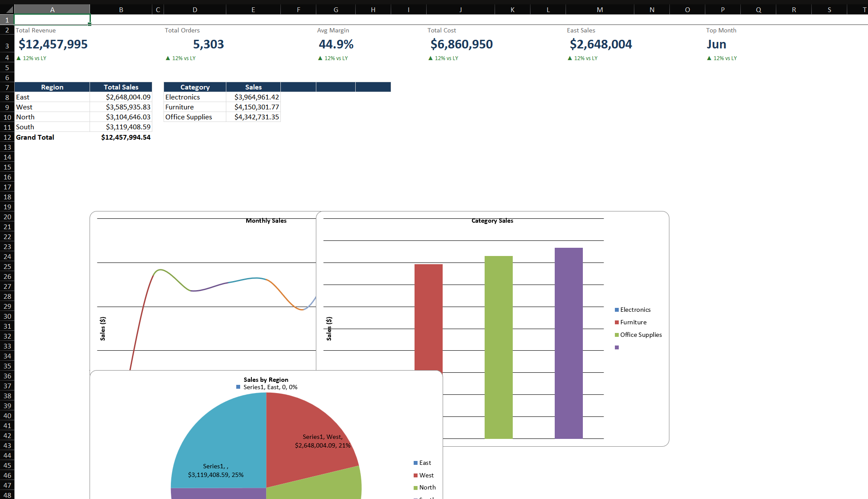Select row 7 header
The image size is (868, 499).
point(7,87)
